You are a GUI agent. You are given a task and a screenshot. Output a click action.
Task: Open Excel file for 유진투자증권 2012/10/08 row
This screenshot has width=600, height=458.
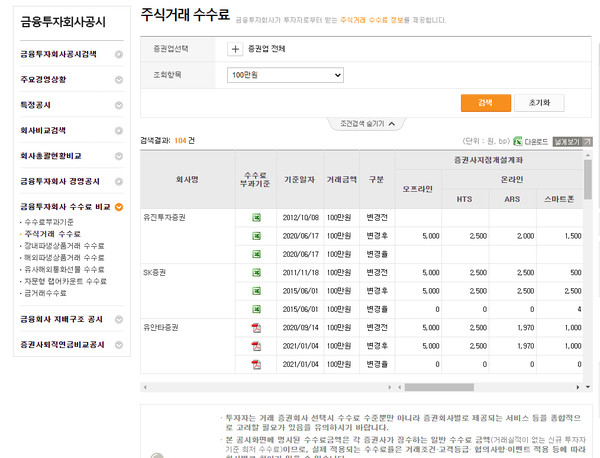[x=256, y=218]
